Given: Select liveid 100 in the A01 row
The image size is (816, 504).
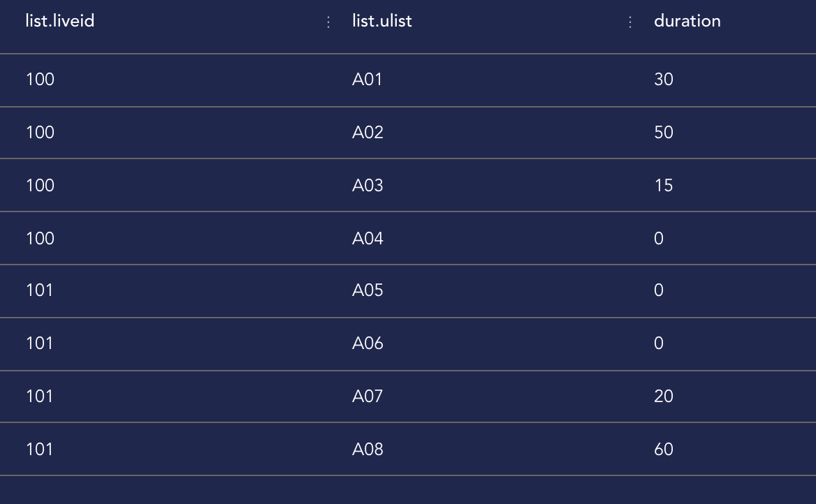Looking at the screenshot, I should [40, 80].
